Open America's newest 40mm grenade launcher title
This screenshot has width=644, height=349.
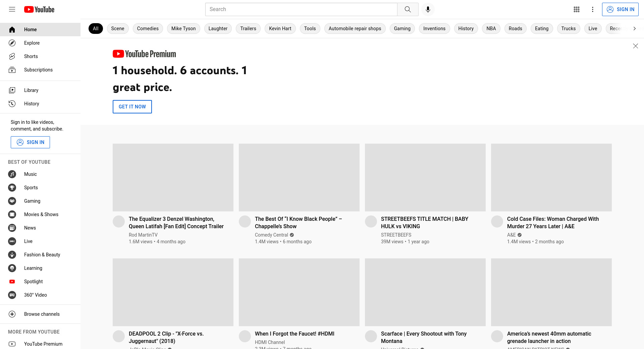[549, 337]
